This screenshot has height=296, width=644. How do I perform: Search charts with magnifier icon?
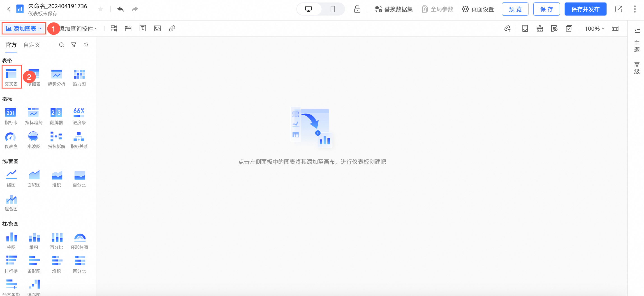61,45
